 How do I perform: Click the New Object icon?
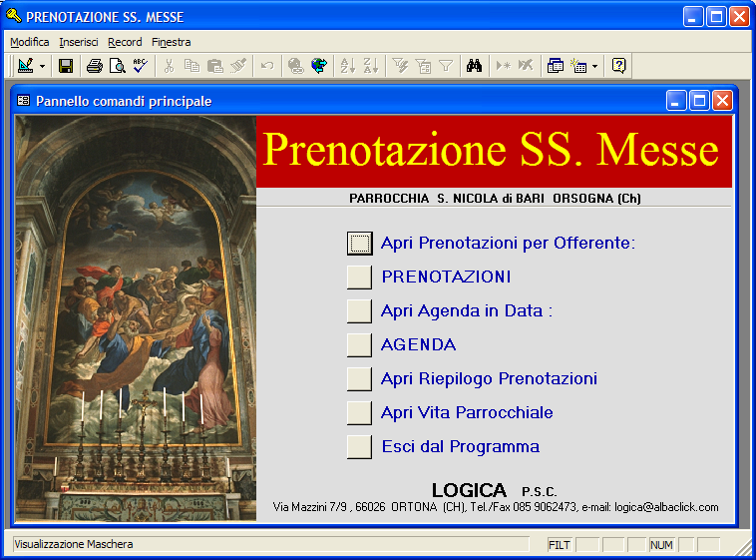tap(578, 65)
